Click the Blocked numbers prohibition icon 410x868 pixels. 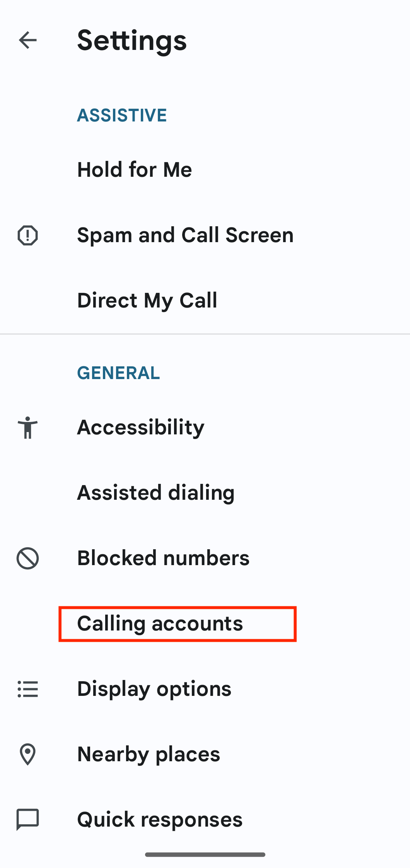(x=27, y=558)
